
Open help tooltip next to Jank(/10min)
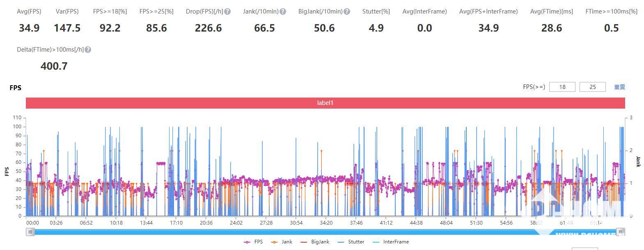pos(283,11)
